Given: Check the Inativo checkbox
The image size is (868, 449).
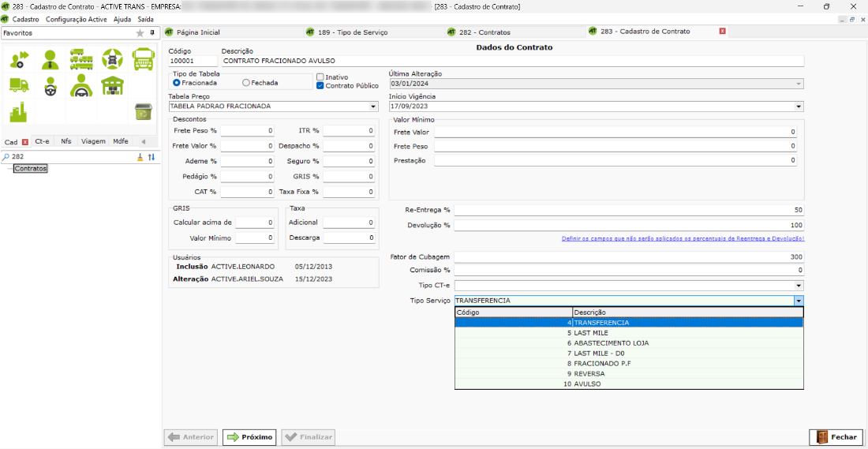Looking at the screenshot, I should pyautogui.click(x=320, y=77).
